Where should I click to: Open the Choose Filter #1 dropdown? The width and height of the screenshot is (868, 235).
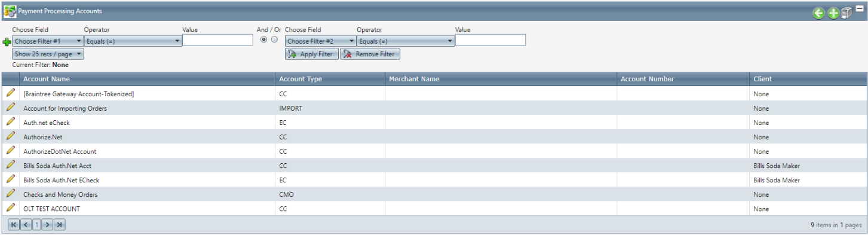pos(48,41)
